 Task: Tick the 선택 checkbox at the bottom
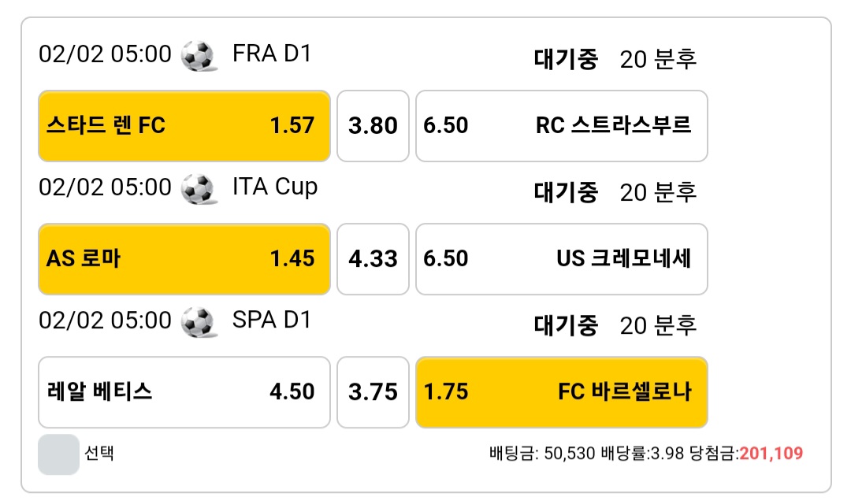pyautogui.click(x=58, y=454)
